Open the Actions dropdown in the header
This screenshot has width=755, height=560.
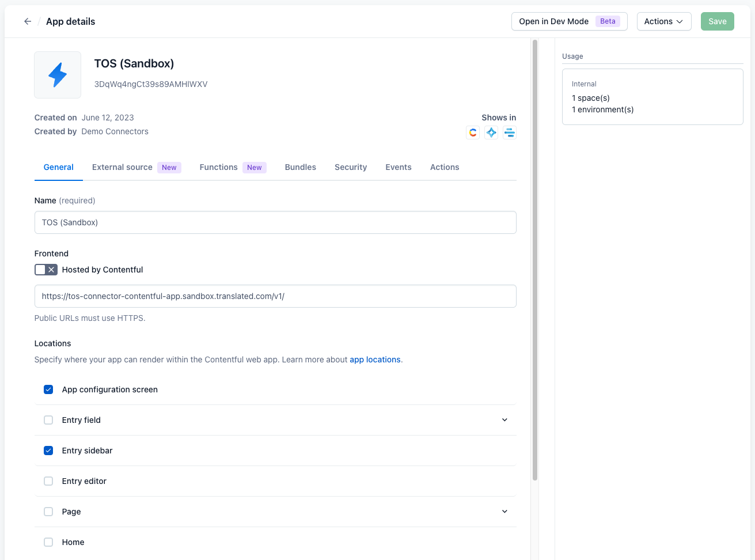coord(664,21)
